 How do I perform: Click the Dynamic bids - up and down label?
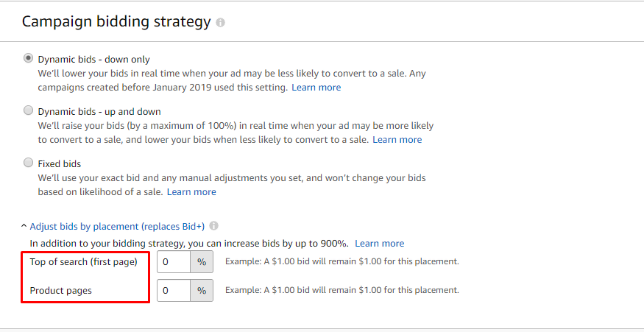pyautogui.click(x=99, y=111)
